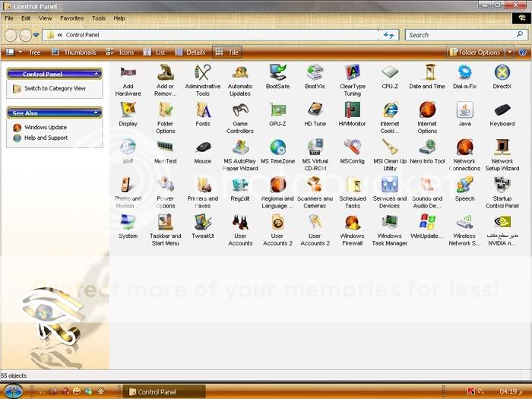Select the Tile view button

(x=227, y=52)
